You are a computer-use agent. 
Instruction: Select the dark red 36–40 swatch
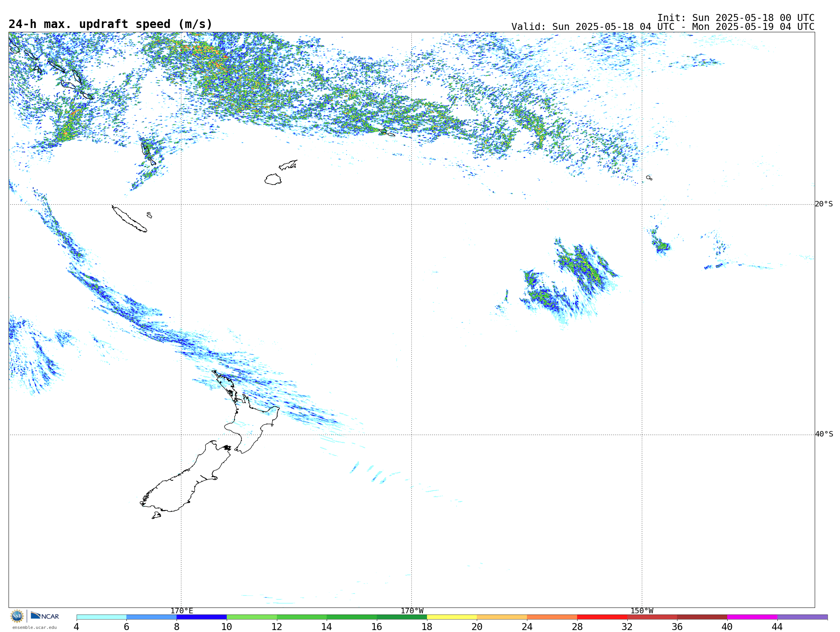tap(702, 617)
